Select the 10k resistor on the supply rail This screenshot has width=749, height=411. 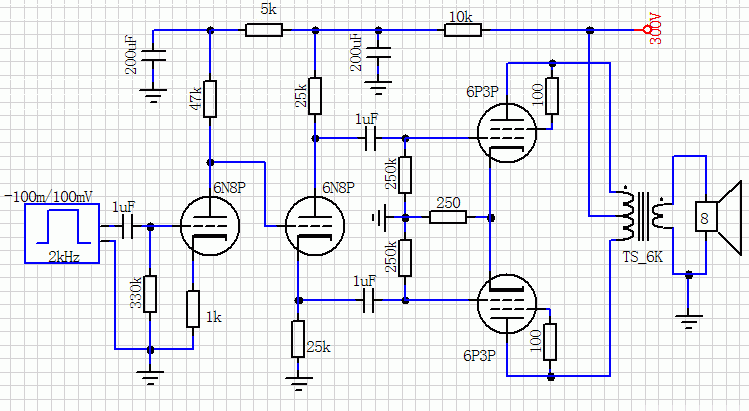pos(463,30)
